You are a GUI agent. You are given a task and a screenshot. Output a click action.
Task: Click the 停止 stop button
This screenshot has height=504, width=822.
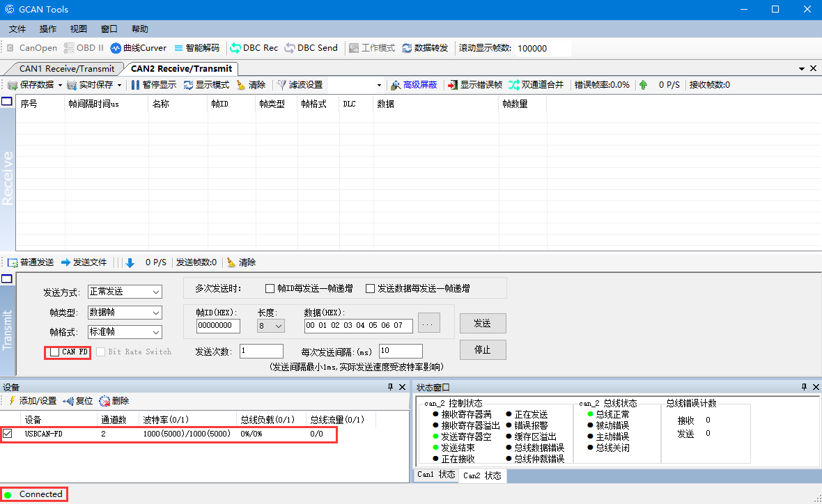[x=482, y=349]
